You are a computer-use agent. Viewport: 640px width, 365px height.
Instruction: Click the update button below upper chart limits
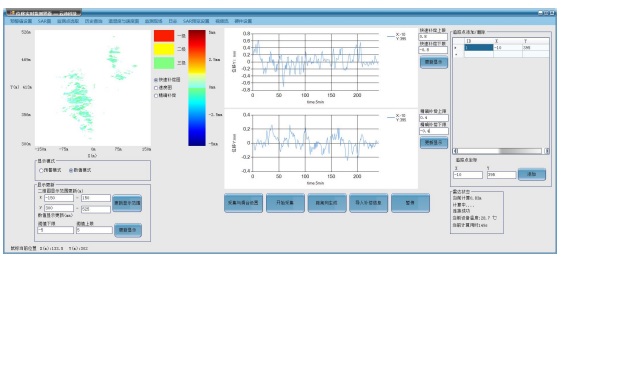point(433,62)
